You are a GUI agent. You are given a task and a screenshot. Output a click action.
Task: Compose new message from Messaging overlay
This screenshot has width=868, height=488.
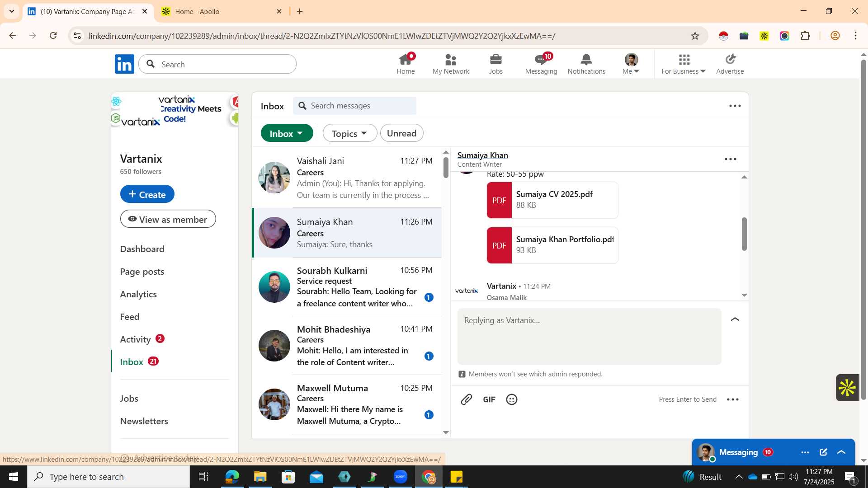click(x=823, y=452)
